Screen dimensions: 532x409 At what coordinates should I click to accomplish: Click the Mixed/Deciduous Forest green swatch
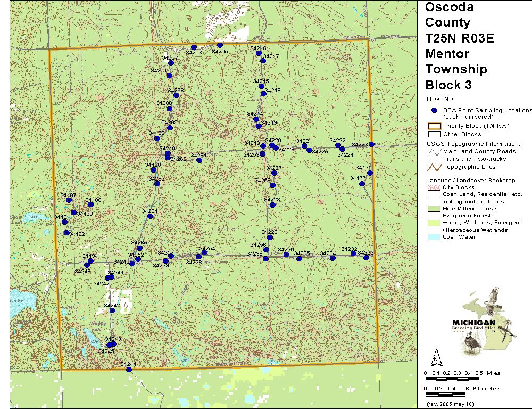point(433,209)
